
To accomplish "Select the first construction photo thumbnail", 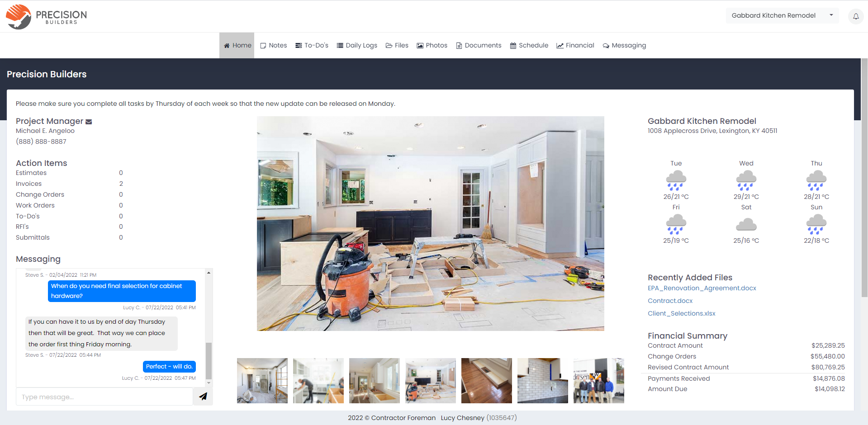I will pos(262,381).
